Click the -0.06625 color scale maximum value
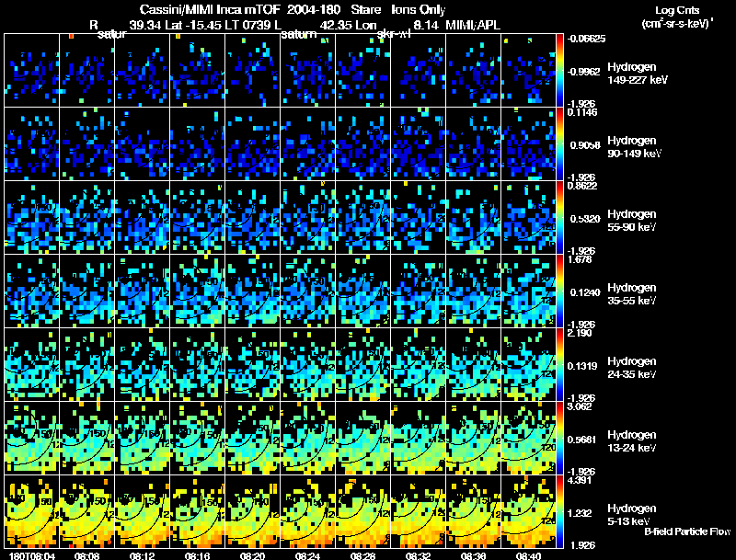Screen dimensions: 736x560 (x=585, y=39)
